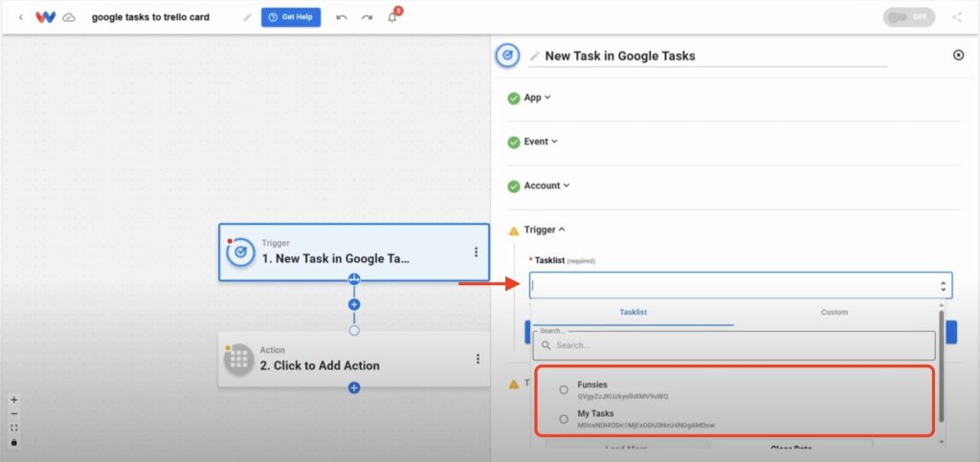980x462 pixels.
Task: Add step with plus below action card
Action: tap(354, 388)
